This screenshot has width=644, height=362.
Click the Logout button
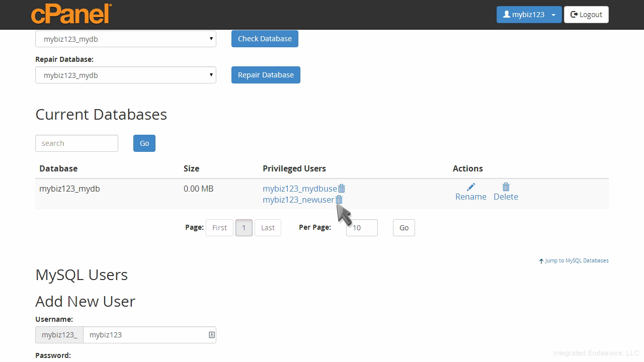(x=586, y=15)
